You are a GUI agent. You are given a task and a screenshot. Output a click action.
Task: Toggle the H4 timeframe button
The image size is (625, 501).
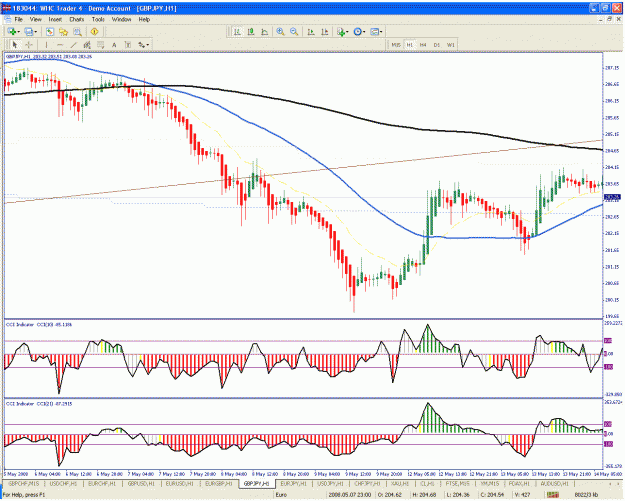coord(423,45)
